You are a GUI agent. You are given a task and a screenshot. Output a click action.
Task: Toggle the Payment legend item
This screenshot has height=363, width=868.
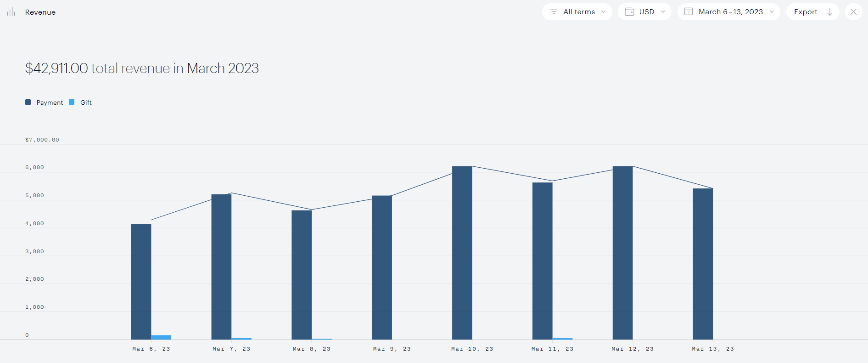pyautogui.click(x=44, y=102)
